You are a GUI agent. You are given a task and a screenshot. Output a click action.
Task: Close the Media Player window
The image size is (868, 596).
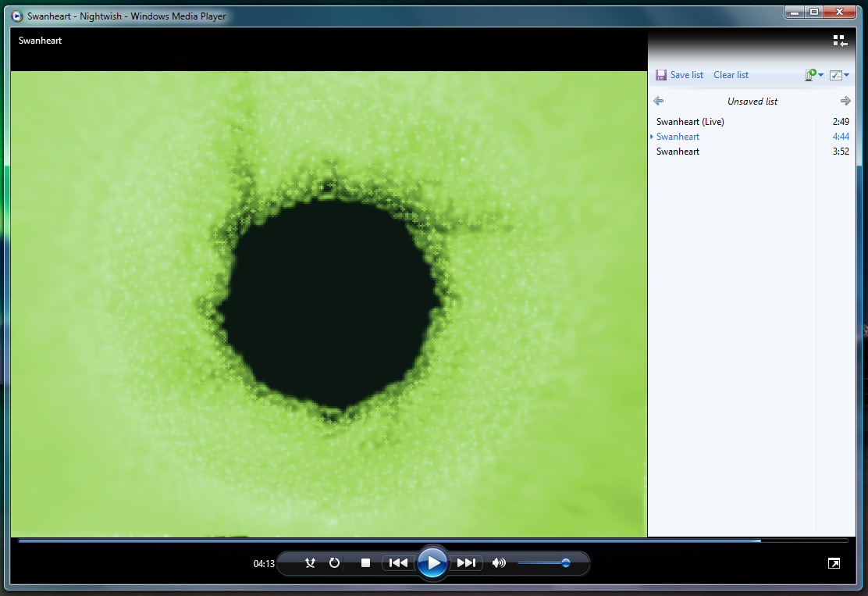pyautogui.click(x=840, y=12)
